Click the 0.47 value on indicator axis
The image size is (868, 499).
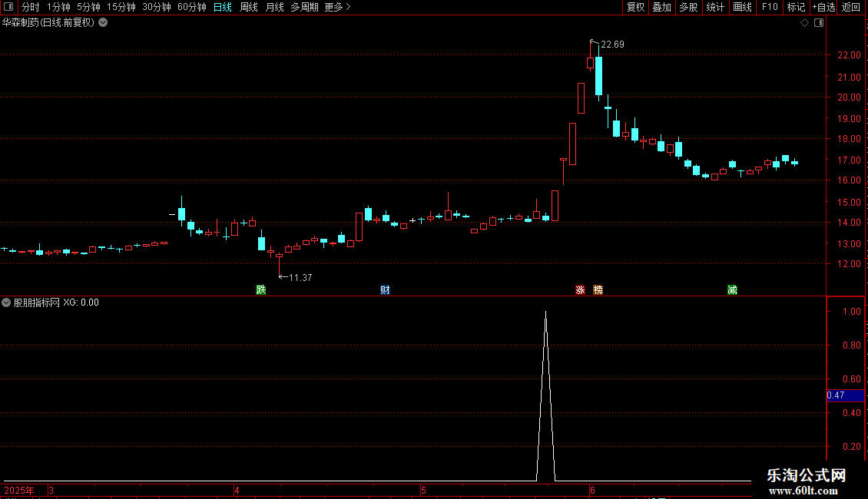[836, 395]
